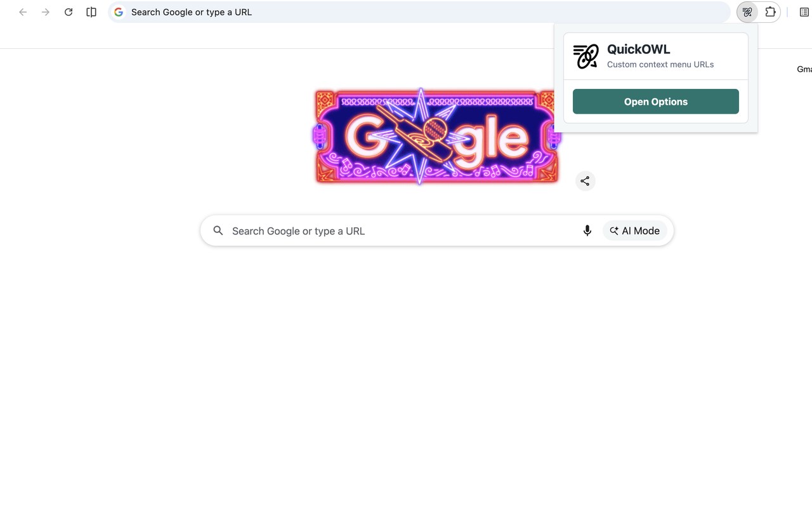812x508 pixels.
Task: Click the QuickOWL title in popup
Action: click(638, 49)
